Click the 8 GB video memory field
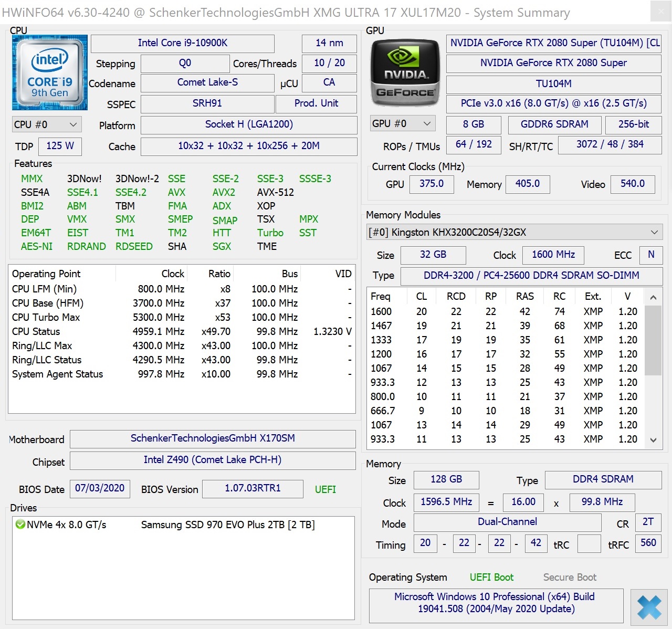Viewport: 672px width, 629px height. (x=474, y=124)
